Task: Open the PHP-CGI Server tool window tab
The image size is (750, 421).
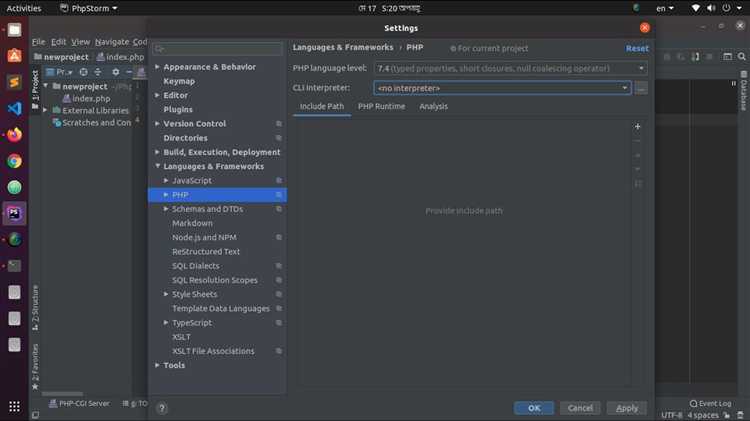Action: [x=79, y=403]
